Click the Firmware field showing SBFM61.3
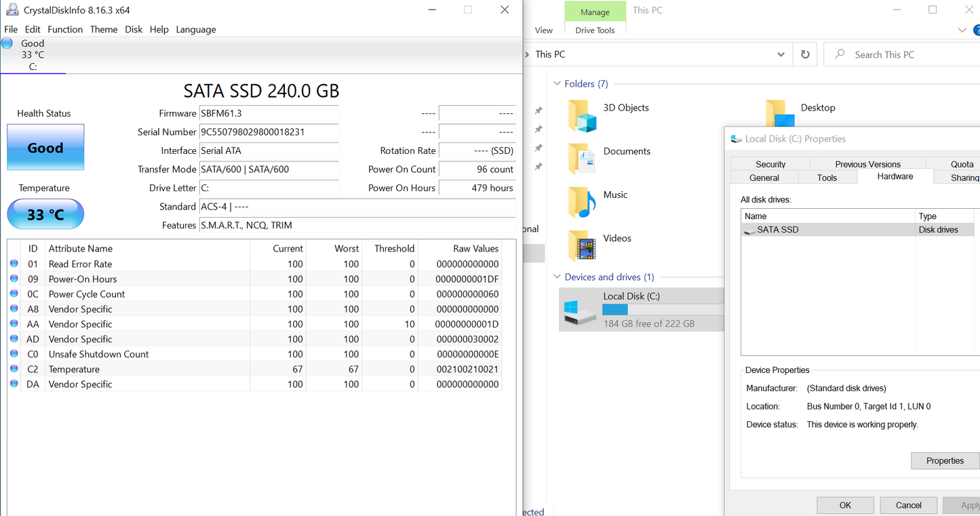Image resolution: width=980 pixels, height=516 pixels. (269, 113)
